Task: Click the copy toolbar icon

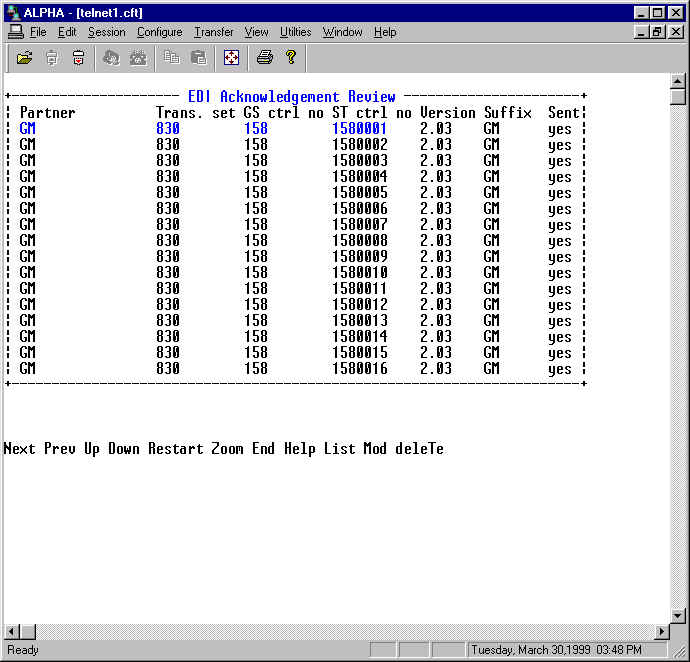Action: [x=172, y=58]
